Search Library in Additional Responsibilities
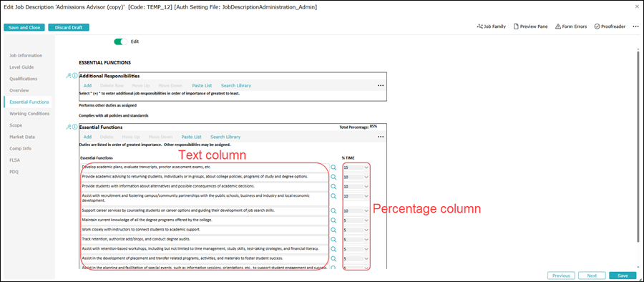 tap(236, 85)
